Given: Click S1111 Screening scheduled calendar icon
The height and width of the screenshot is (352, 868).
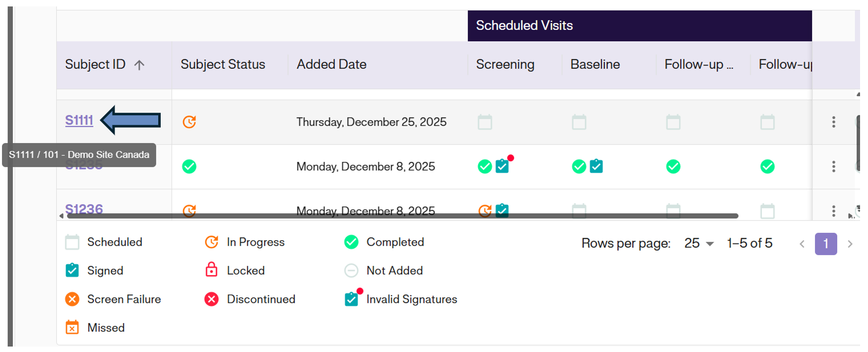Looking at the screenshot, I should pos(485,122).
